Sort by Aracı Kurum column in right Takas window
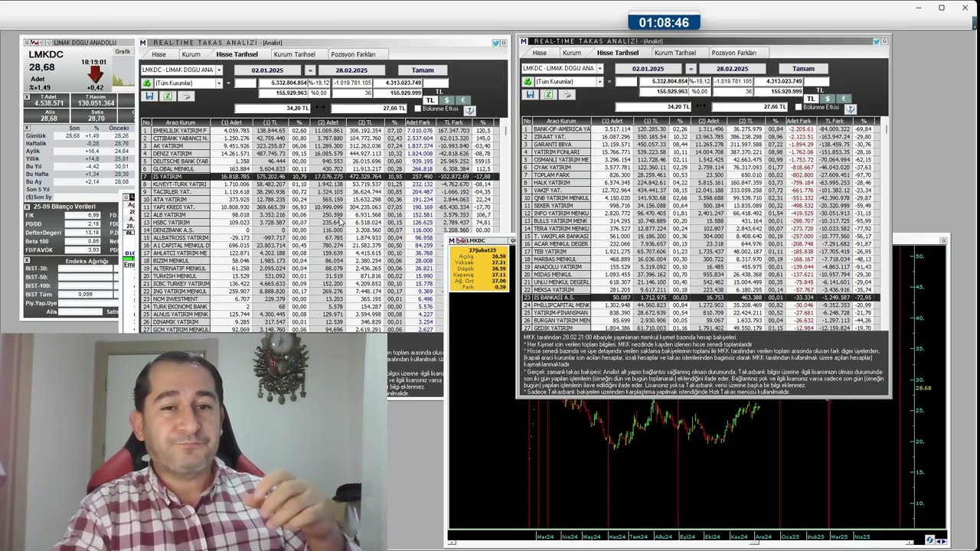 point(562,121)
